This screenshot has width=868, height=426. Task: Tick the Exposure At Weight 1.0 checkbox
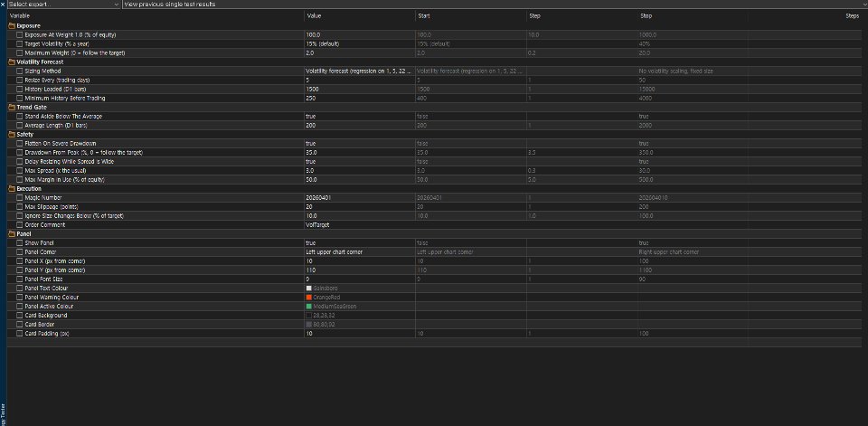[19, 34]
